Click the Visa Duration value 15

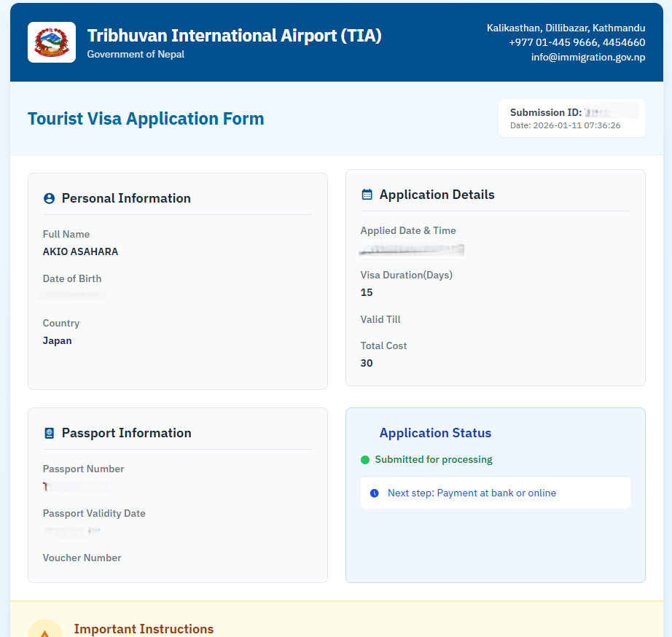[x=367, y=292]
